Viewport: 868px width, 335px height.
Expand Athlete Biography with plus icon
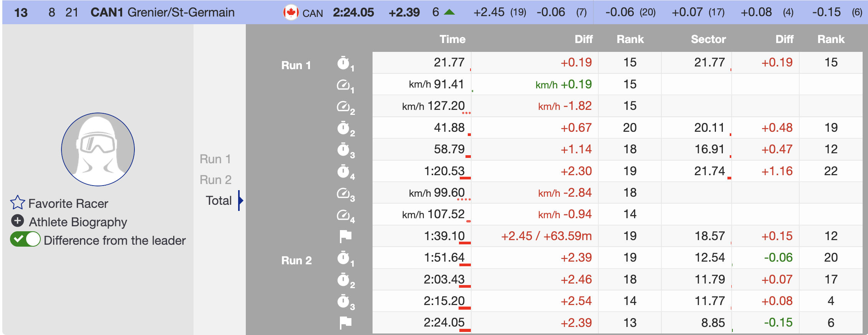(17, 221)
